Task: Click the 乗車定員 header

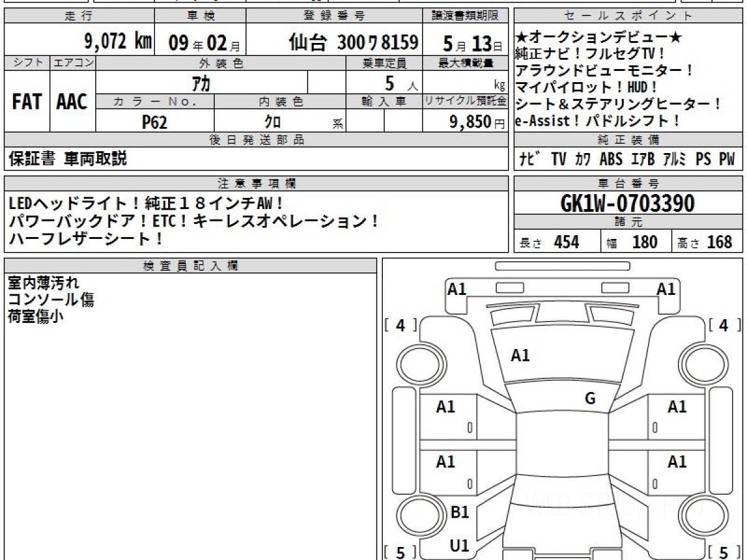Action: click(x=384, y=63)
